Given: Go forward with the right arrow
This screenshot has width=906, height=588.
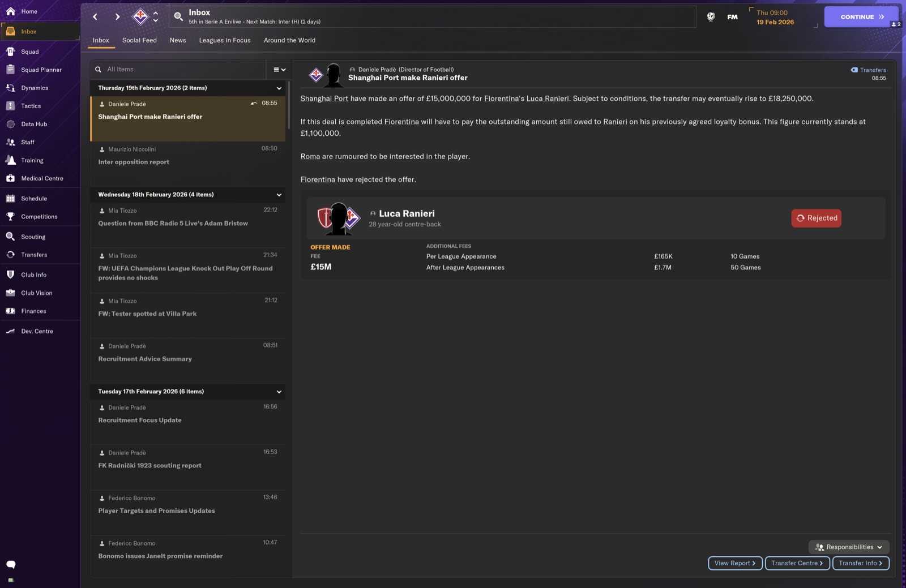Looking at the screenshot, I should pos(117,17).
